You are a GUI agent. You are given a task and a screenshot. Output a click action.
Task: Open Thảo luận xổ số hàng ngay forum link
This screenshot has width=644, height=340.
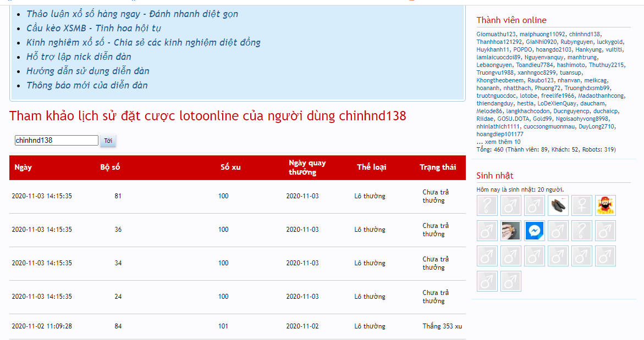(132, 14)
